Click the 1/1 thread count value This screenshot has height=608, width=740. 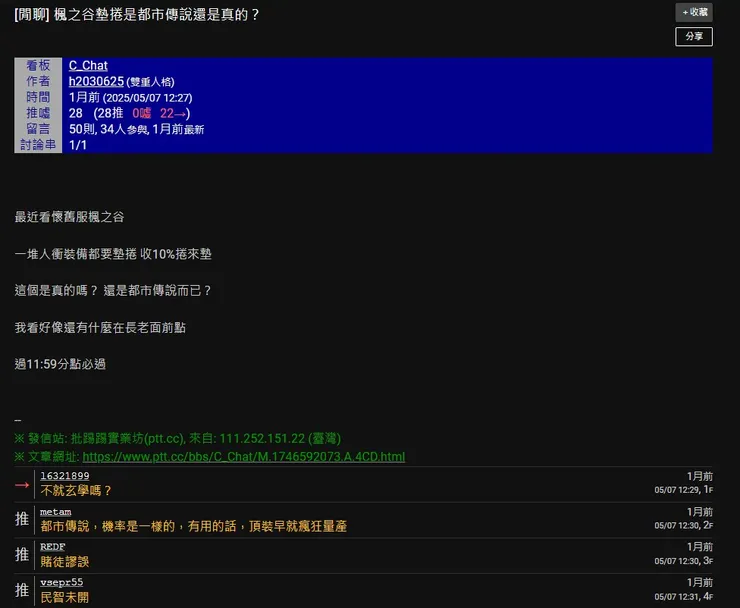pos(78,145)
